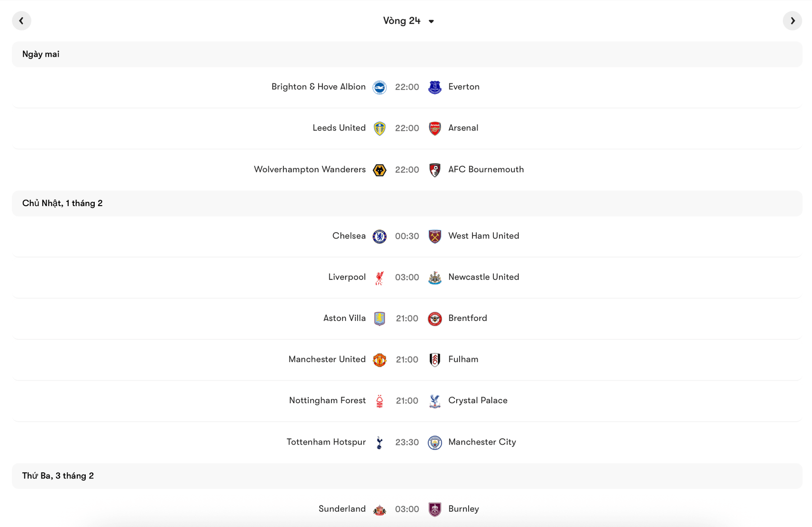
Task: Advance to next round via right chevron
Action: (x=792, y=20)
